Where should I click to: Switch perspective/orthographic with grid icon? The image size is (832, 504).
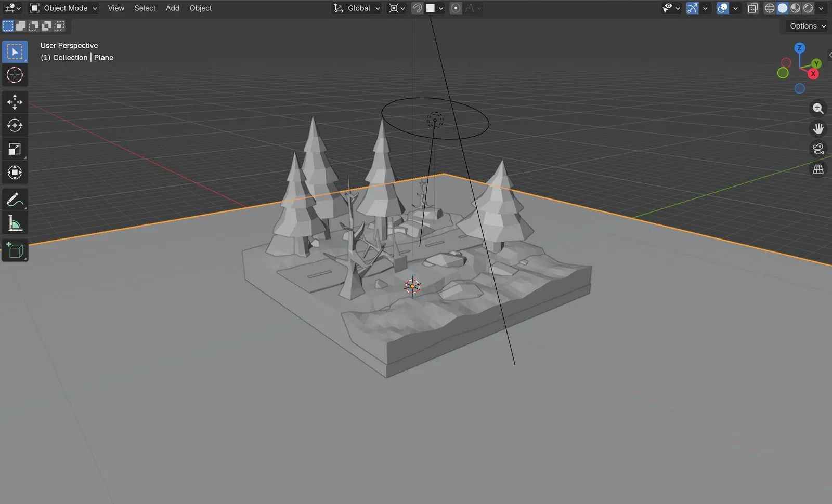(x=818, y=169)
